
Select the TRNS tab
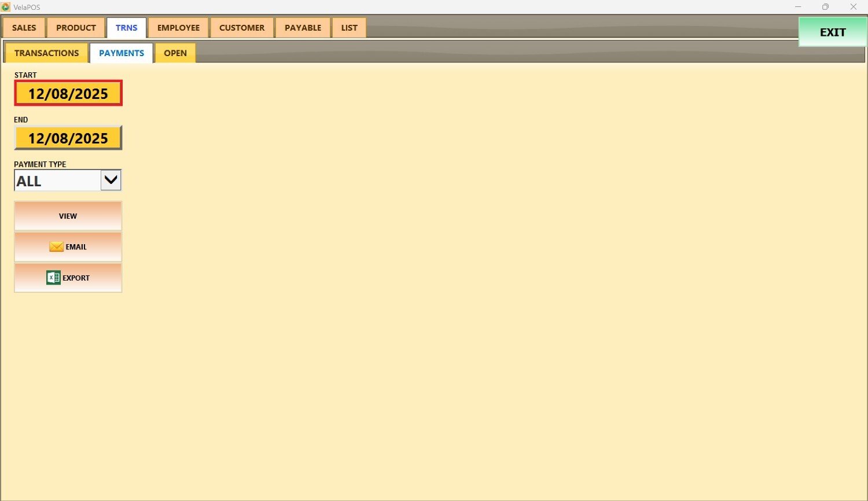tap(126, 28)
